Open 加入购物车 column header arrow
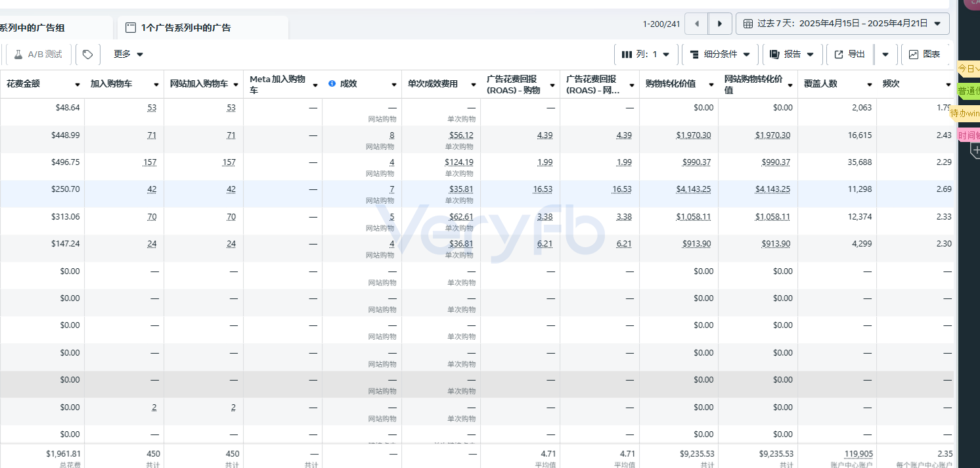Screen dimensions: 980x468 (156, 85)
